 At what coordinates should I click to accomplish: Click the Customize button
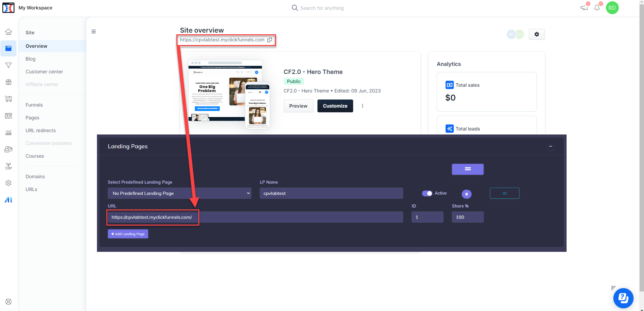[335, 106]
